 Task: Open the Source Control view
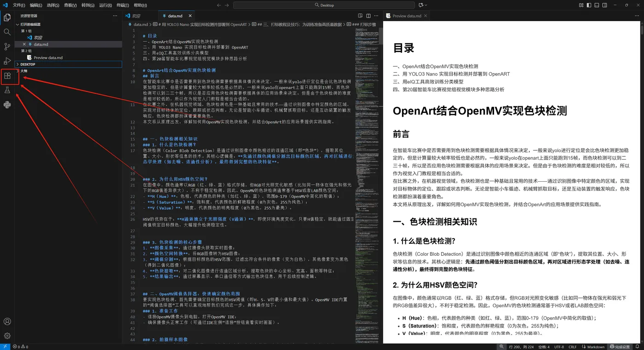[x=7, y=46]
